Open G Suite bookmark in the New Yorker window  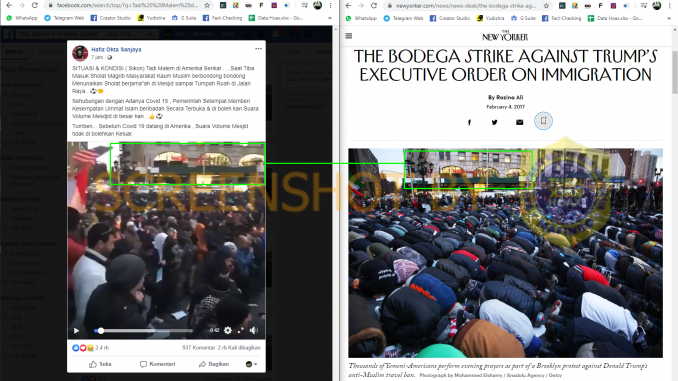(x=523, y=18)
